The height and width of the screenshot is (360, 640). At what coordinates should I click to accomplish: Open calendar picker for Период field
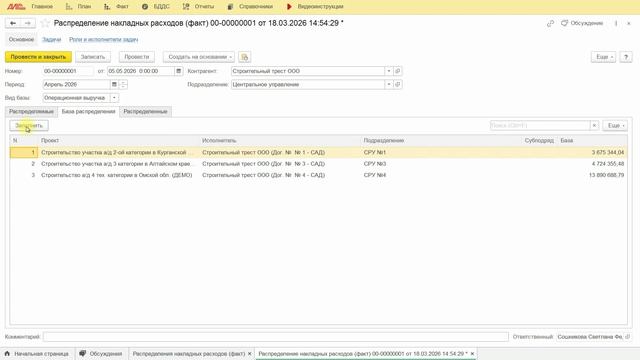coord(114,84)
